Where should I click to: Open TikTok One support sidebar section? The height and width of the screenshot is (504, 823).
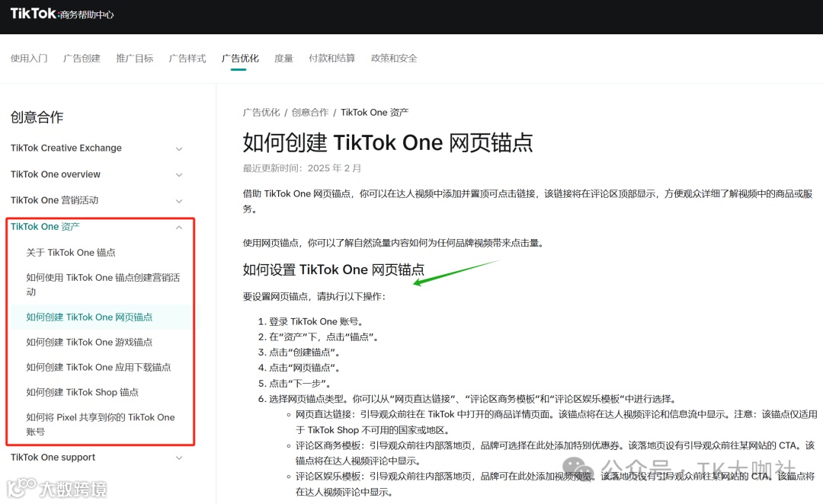53,458
